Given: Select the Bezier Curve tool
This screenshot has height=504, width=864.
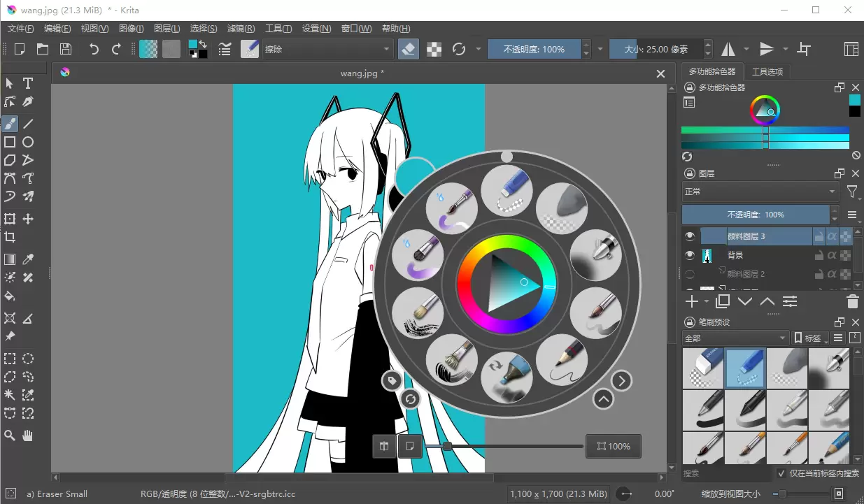Looking at the screenshot, I should (10, 178).
